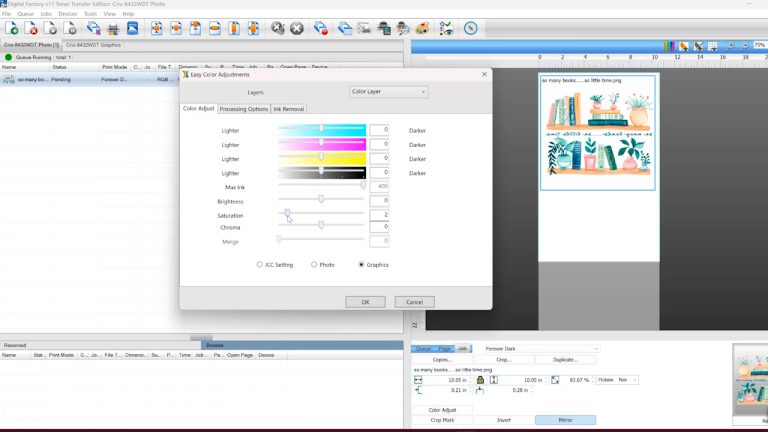The width and height of the screenshot is (768, 432).
Task: Click the zoom out magnifier in preview toolbar
Action: (744, 46)
